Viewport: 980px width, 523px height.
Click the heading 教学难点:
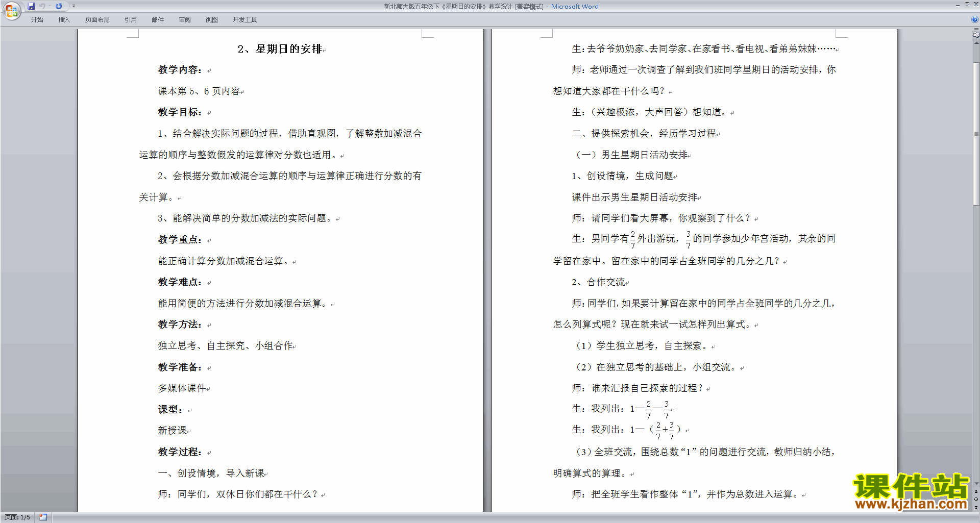(x=180, y=282)
